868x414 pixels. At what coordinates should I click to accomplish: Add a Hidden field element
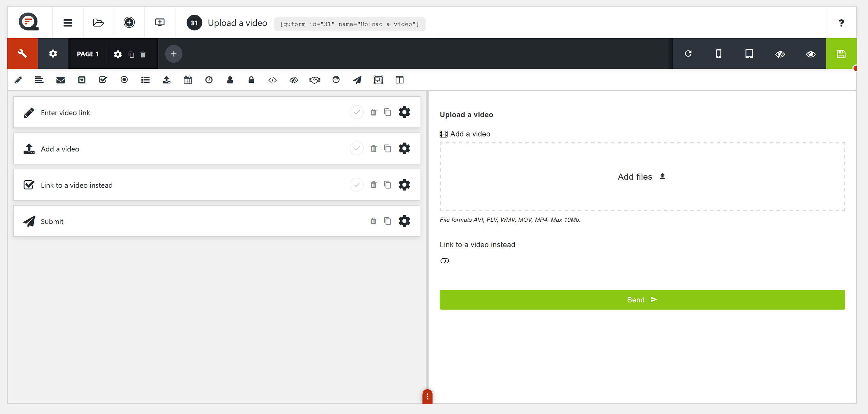[294, 80]
